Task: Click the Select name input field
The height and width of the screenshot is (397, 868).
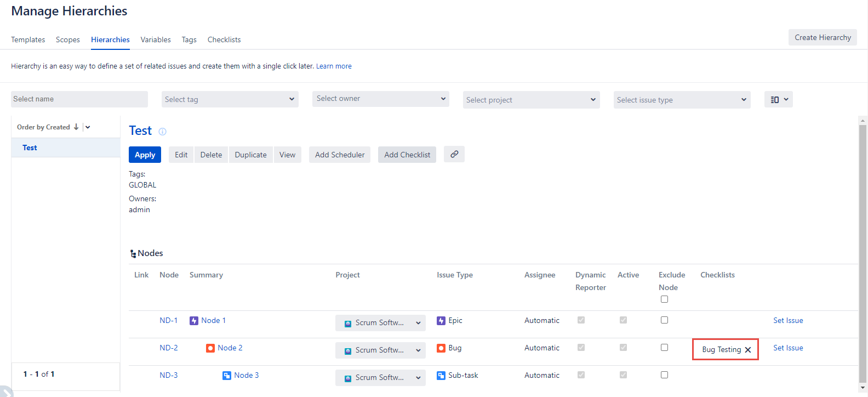Action: coord(79,99)
